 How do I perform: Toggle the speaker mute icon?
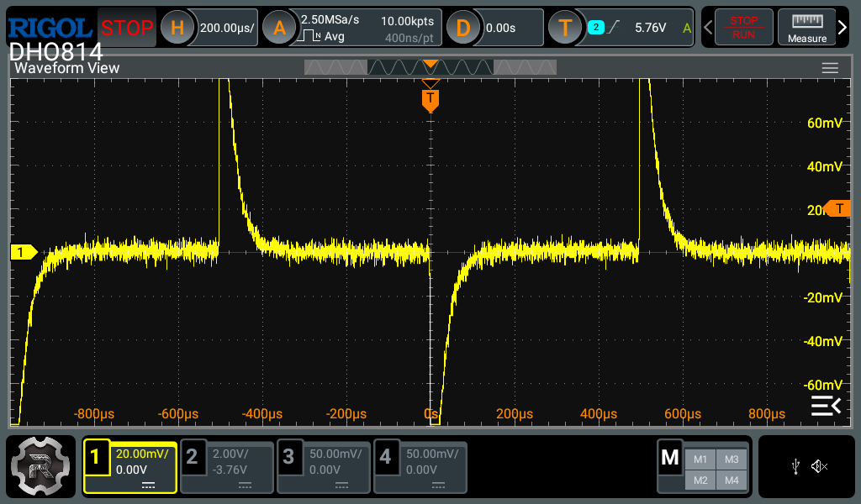[817, 468]
